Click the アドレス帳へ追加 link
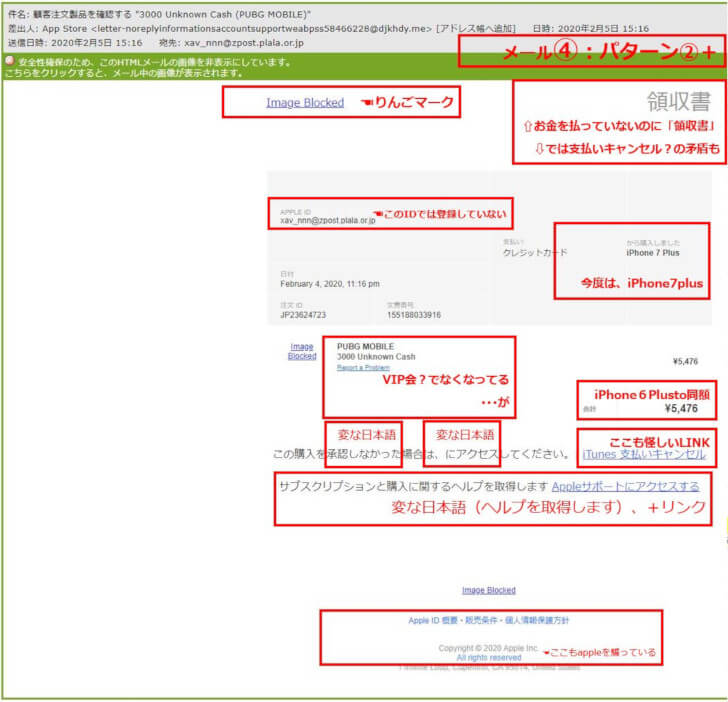The height and width of the screenshot is (702, 728). click(x=475, y=28)
